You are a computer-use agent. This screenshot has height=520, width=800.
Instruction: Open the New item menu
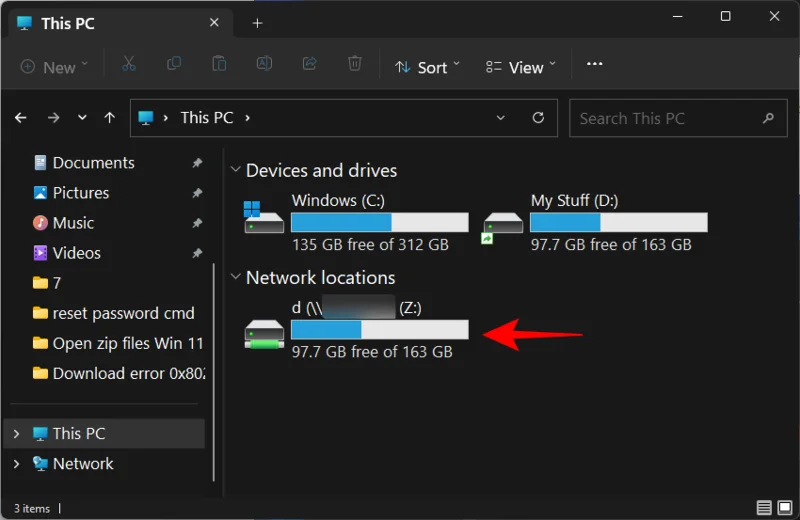54,67
